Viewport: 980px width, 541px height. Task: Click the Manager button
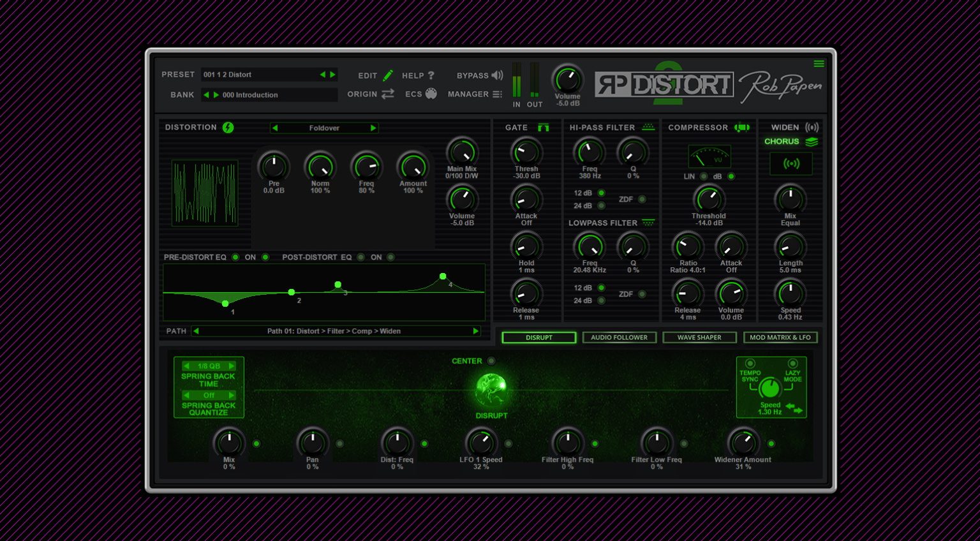click(475, 94)
